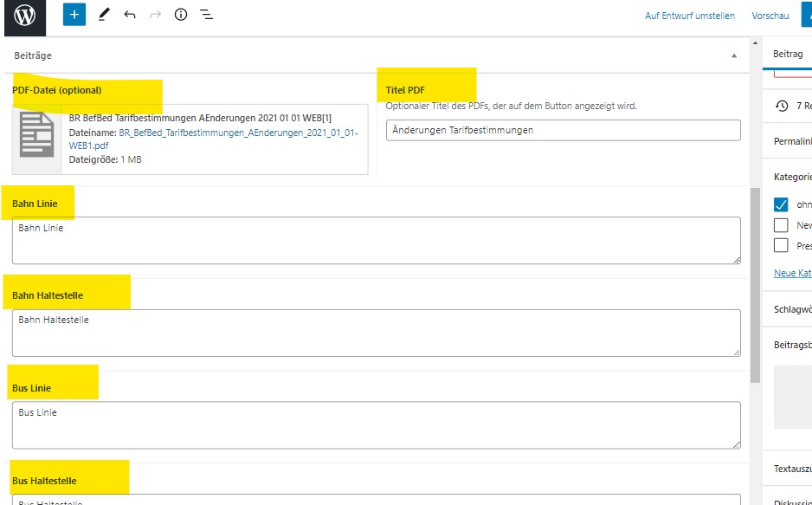Click into the Titel PDF text field

click(563, 130)
